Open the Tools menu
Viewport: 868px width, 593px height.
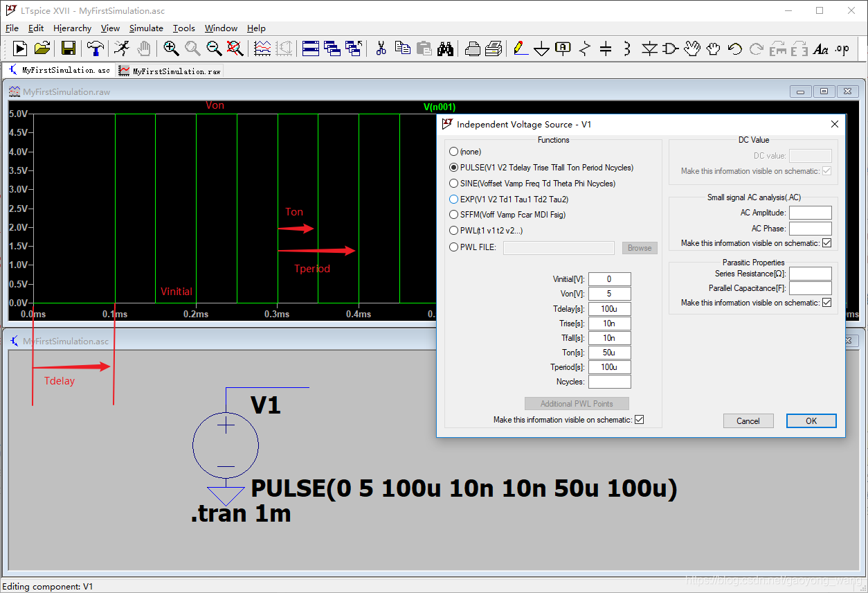point(184,28)
